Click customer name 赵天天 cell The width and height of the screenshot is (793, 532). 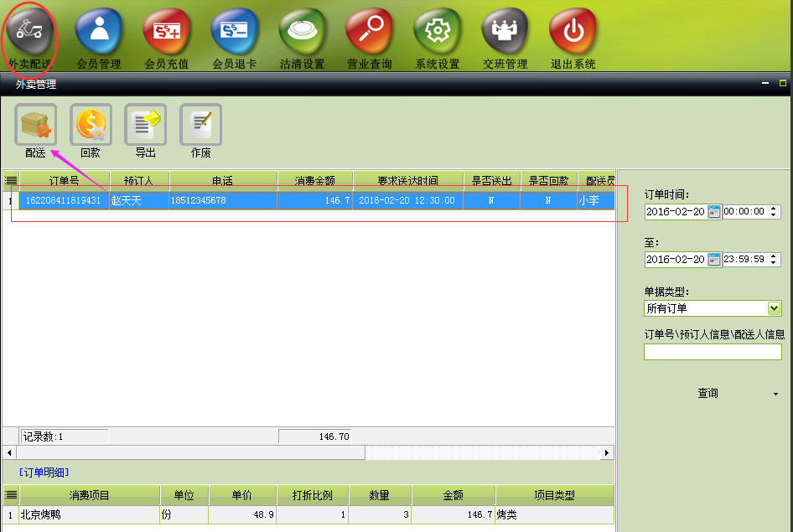click(139, 200)
